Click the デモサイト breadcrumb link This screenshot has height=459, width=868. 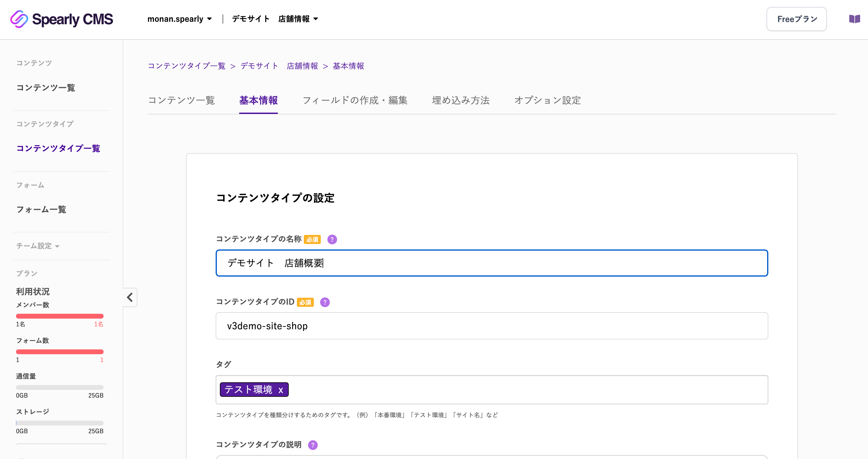click(259, 66)
